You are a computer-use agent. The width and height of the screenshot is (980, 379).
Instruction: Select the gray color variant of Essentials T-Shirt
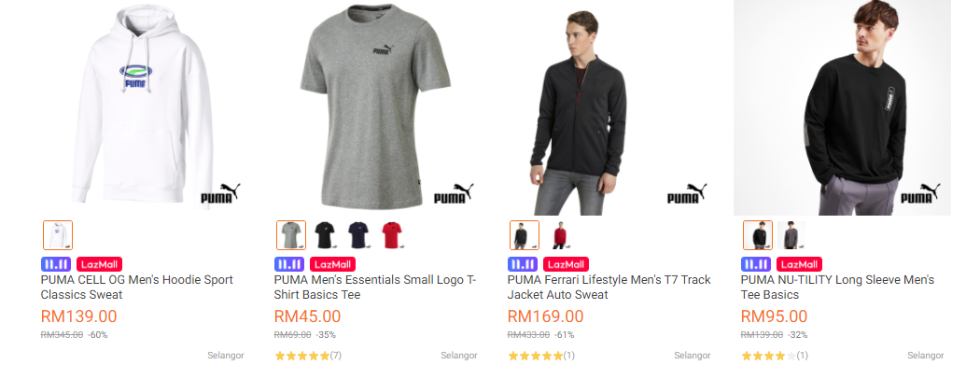click(x=291, y=234)
